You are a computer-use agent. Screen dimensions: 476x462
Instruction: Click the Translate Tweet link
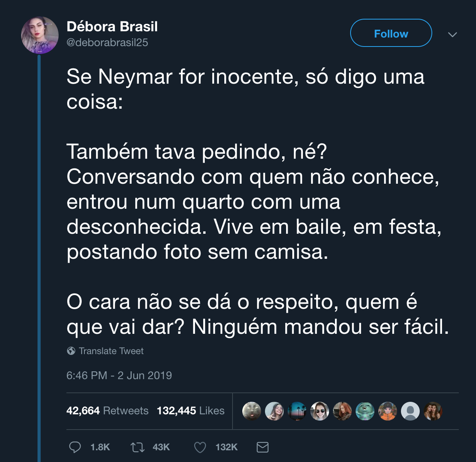[111, 351]
